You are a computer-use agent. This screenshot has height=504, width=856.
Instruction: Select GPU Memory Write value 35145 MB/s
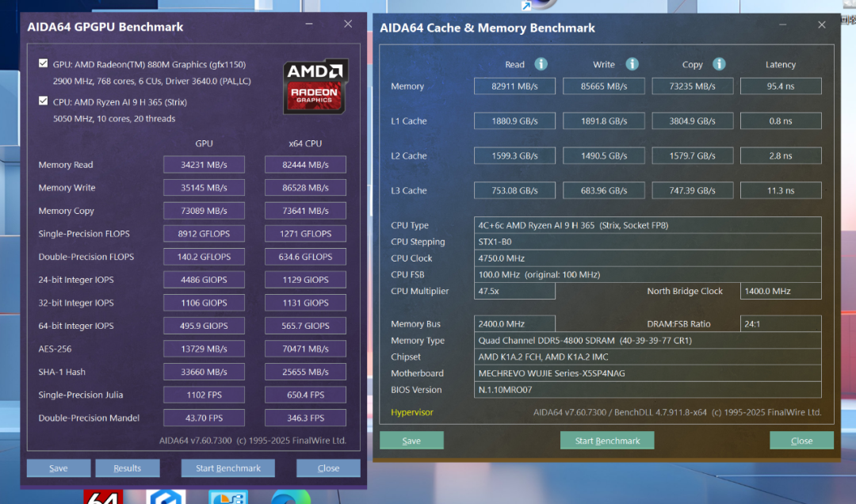click(204, 187)
